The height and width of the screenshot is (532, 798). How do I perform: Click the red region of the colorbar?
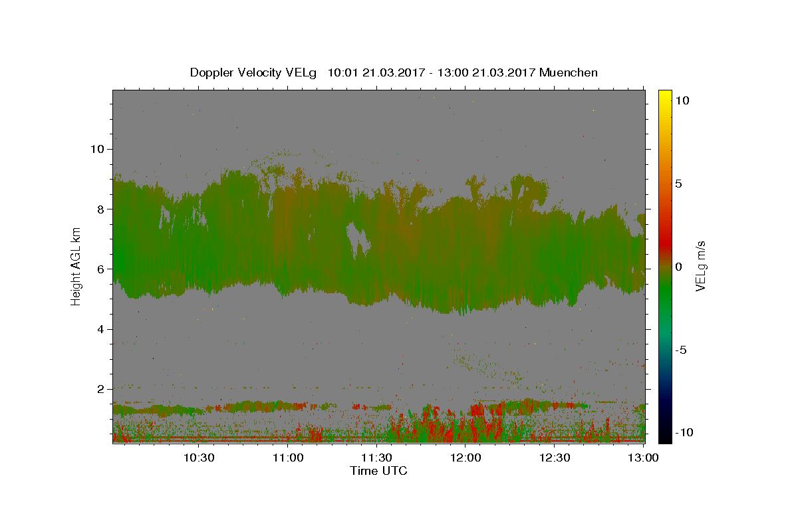(x=665, y=229)
